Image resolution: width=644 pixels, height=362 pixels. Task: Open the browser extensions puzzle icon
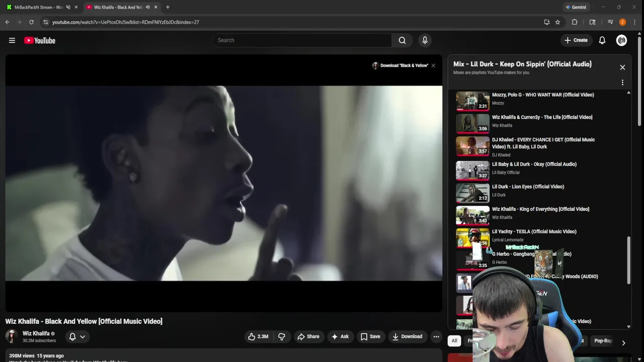(575, 22)
